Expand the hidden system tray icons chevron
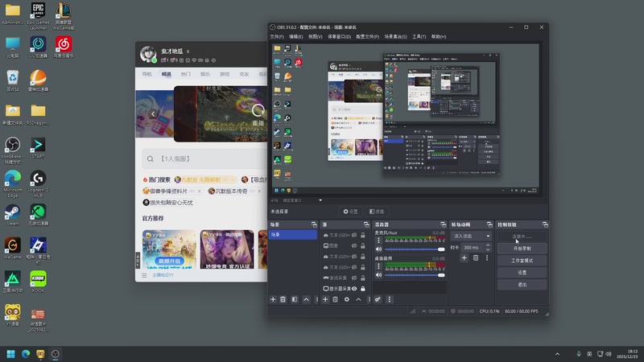The width and height of the screenshot is (644, 362). (557, 354)
